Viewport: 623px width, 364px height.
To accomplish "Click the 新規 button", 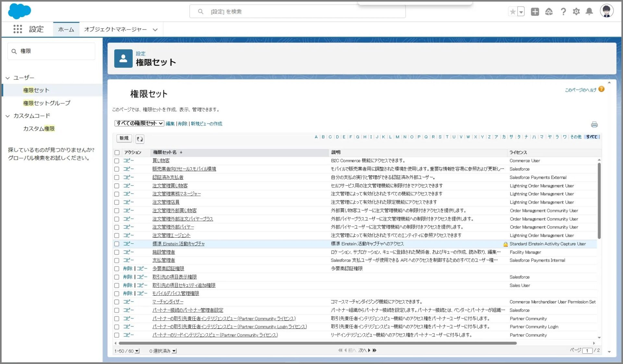I will 124,138.
